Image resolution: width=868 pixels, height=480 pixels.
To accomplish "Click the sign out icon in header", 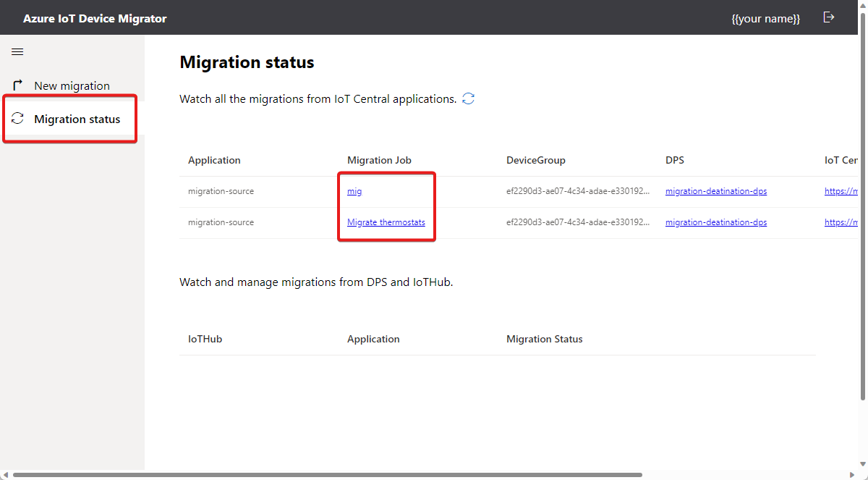I will (x=829, y=17).
